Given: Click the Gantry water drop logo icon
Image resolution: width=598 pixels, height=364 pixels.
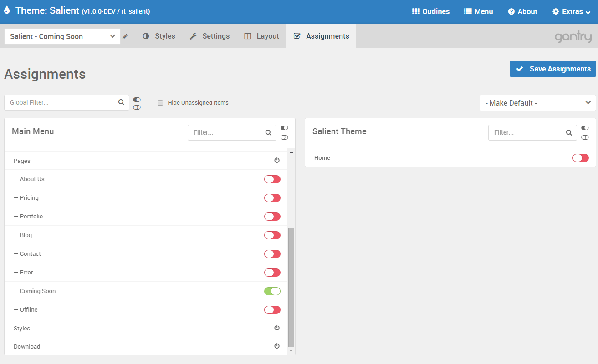Looking at the screenshot, I should coord(7,10).
